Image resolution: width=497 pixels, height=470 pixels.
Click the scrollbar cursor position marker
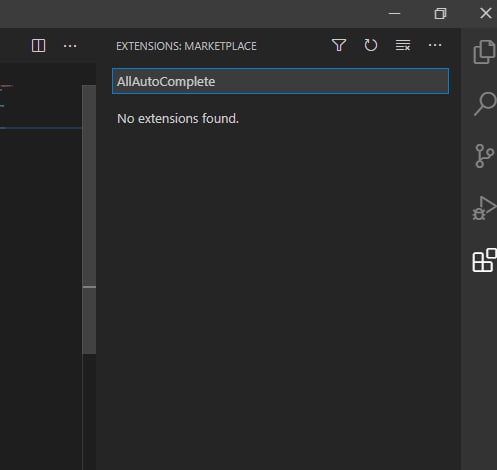click(89, 287)
